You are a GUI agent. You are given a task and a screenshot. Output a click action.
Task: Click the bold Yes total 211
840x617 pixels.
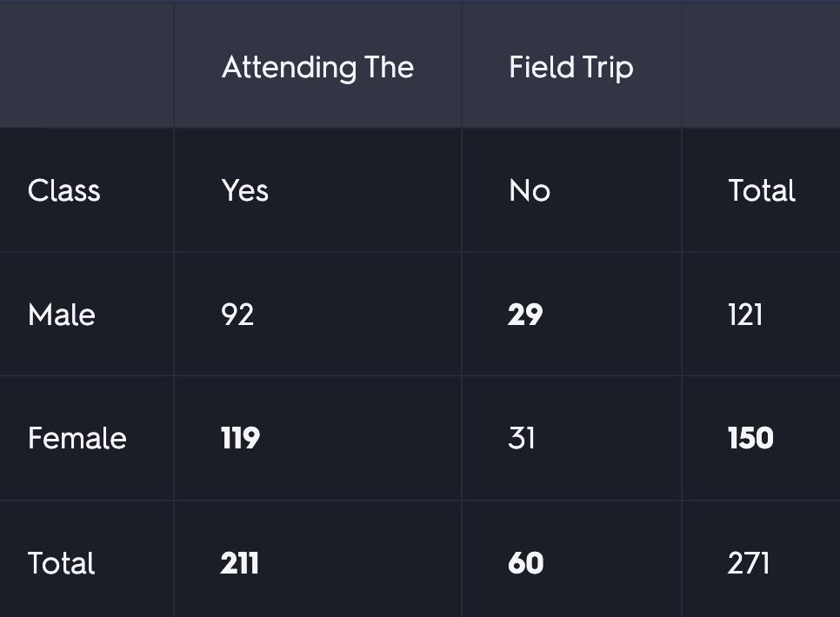pyautogui.click(x=239, y=563)
